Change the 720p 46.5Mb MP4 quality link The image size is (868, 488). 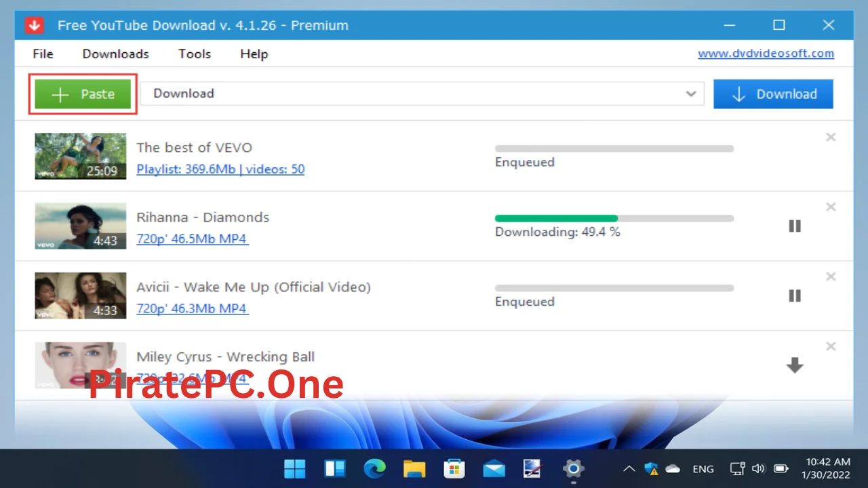tap(192, 239)
